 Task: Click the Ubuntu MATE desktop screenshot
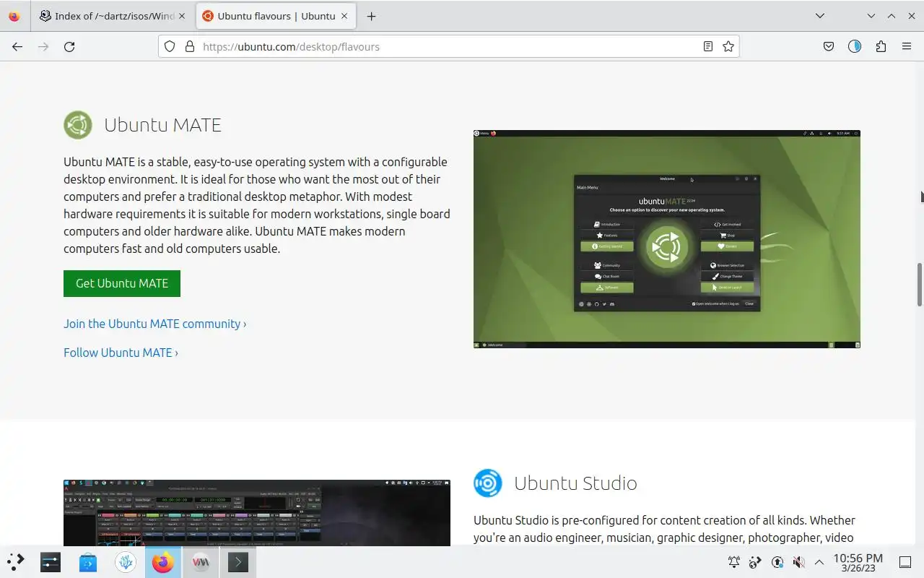coord(667,239)
